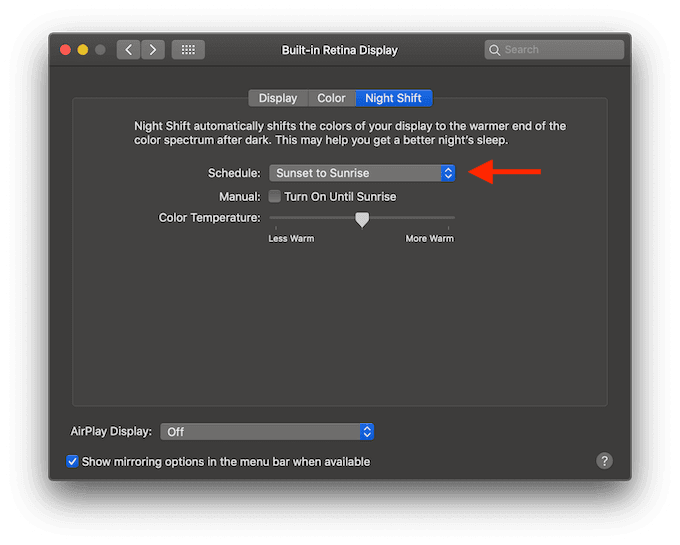Switch to the Display tab
Screen dimensions: 680x545
coord(278,98)
